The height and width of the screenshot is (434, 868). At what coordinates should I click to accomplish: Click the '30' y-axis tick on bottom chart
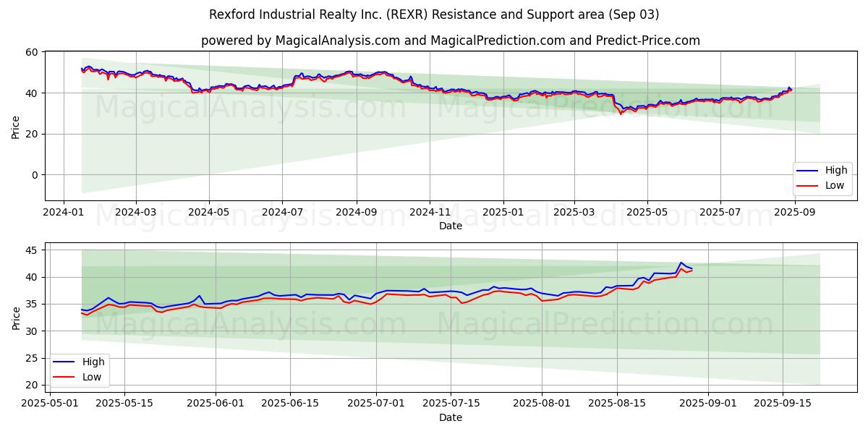tap(32, 331)
